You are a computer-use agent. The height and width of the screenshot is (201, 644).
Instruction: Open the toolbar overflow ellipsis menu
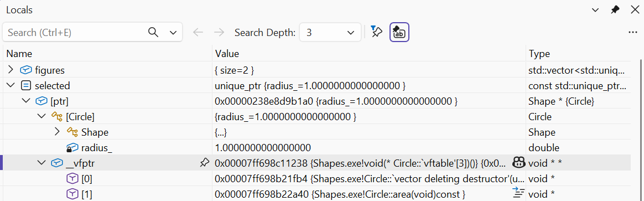pyautogui.click(x=632, y=33)
